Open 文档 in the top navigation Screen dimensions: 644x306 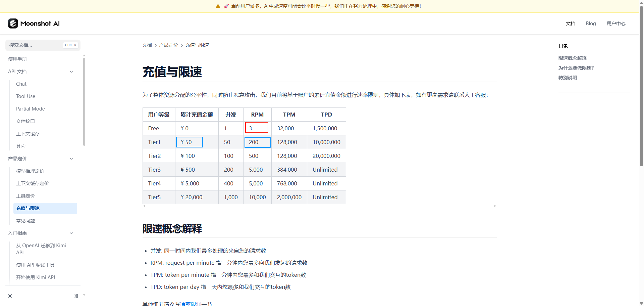point(570,24)
